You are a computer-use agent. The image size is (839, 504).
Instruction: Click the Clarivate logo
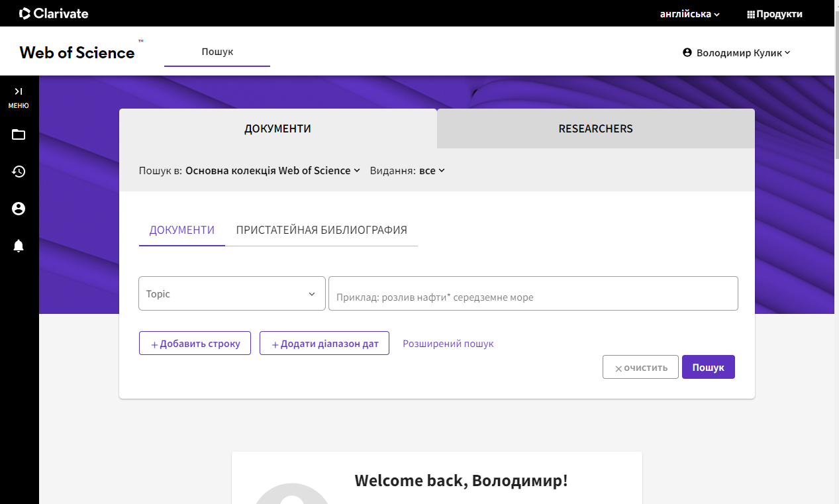coord(54,13)
